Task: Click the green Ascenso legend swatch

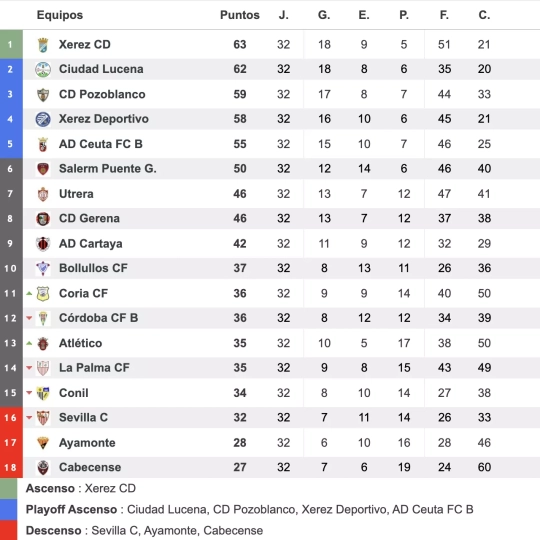Action: pos(8,488)
